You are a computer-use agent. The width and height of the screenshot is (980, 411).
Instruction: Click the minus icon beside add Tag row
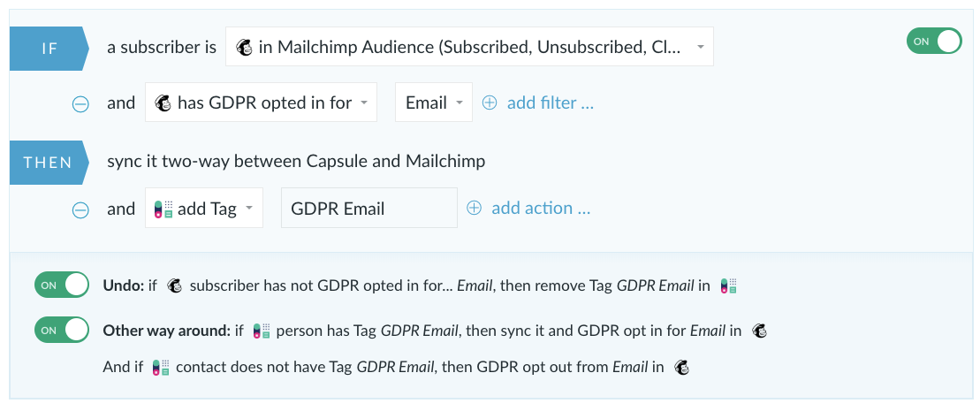pyautogui.click(x=80, y=209)
